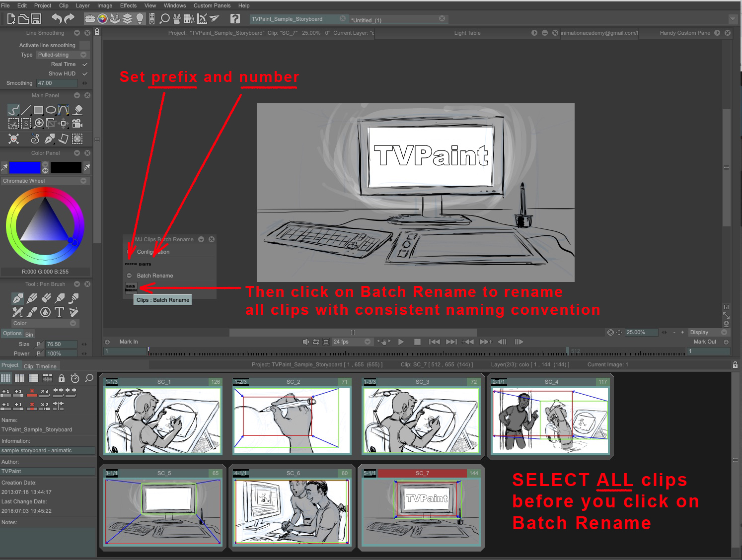
Task: Click the Play button
Action: coord(401,342)
